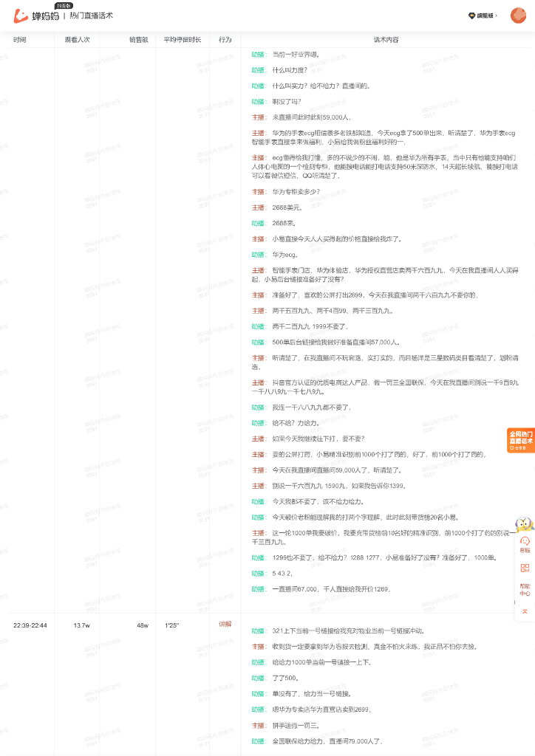Click the 抖音版 badge above the logo
535x756 pixels.
64,6
